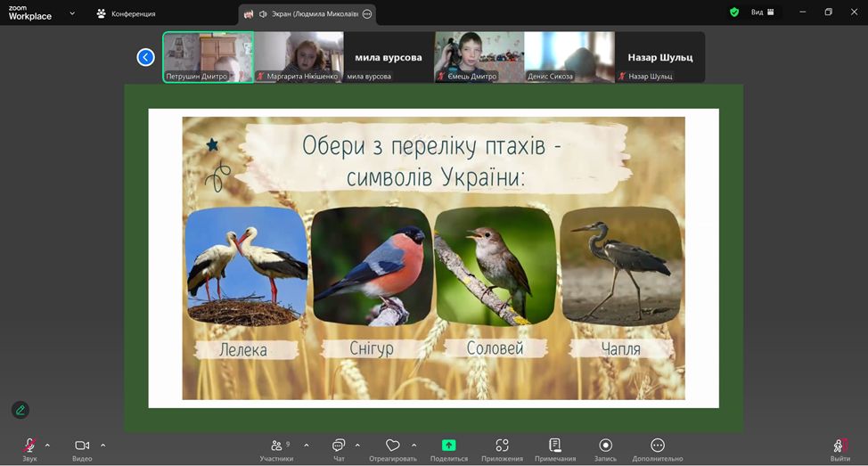Unmute microphone with the Звук button
This screenshot has width=868, height=466.
tap(29, 446)
